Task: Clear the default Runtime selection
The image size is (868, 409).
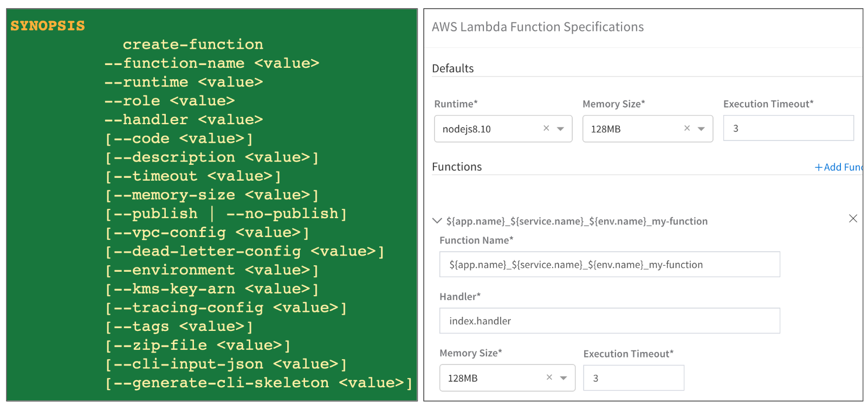Action: [546, 129]
